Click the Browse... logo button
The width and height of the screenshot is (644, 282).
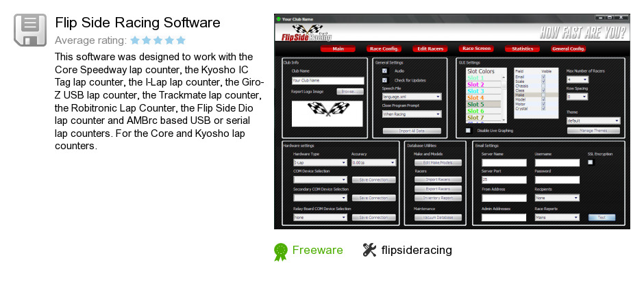[350, 92]
